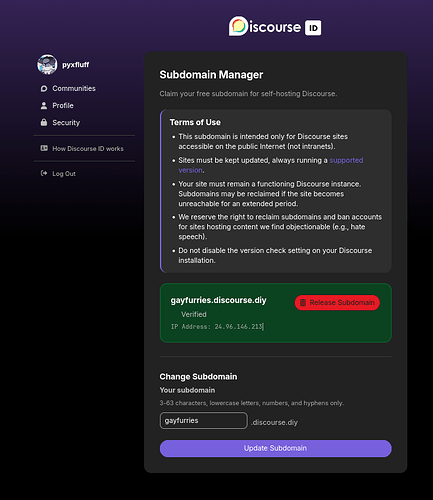Click the Do not disable version check term
Viewport: 433px width, 500px height.
275,255
